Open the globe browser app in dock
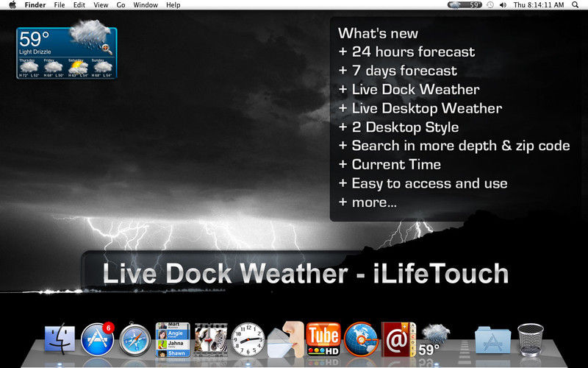 pos(361,339)
